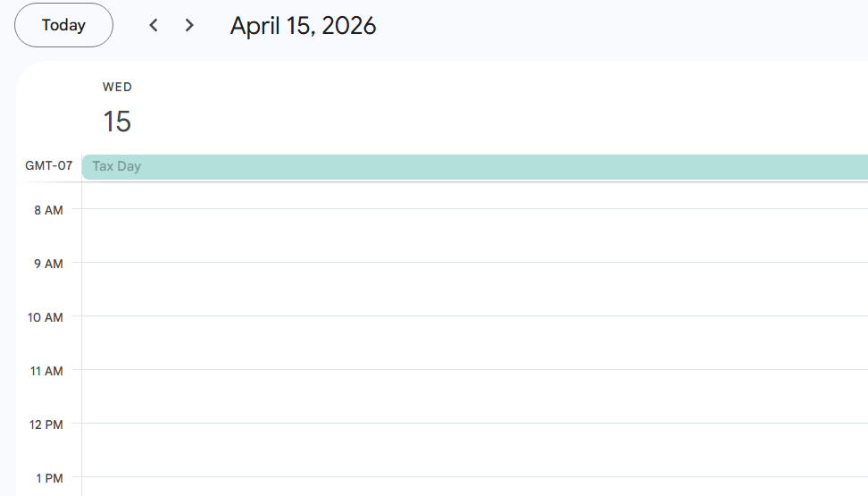
Task: Create an event in the 9 AM slot
Action: click(x=473, y=289)
